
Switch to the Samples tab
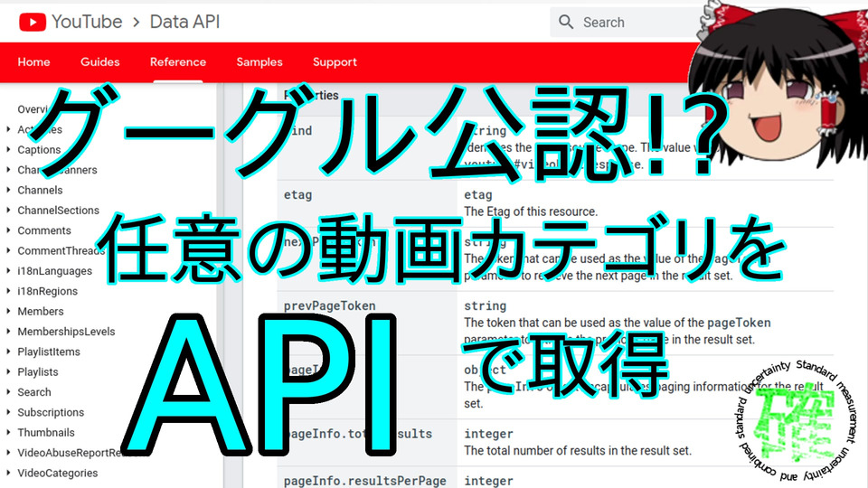coord(259,62)
